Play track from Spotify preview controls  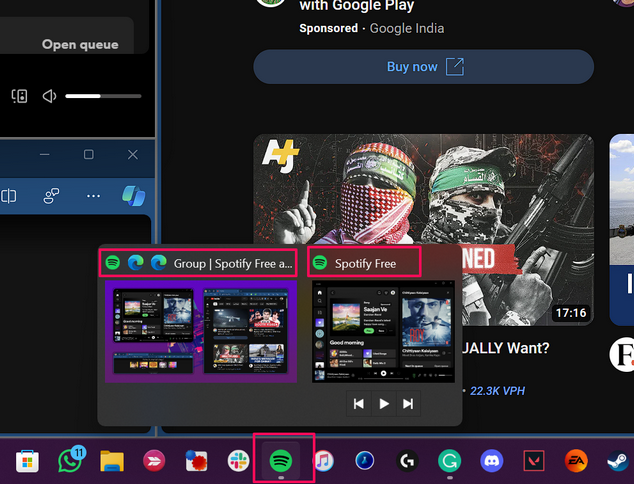[384, 404]
